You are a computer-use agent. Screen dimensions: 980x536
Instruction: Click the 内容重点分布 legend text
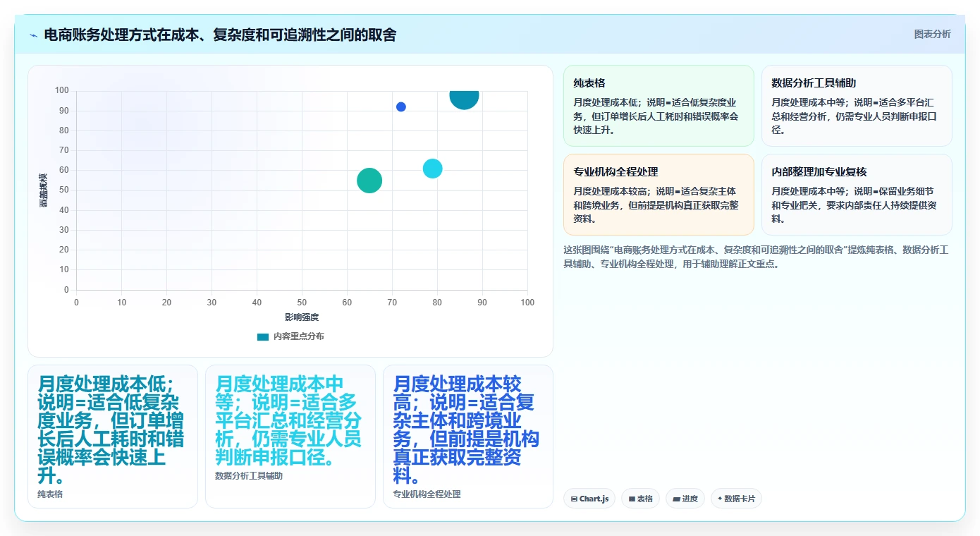299,337
